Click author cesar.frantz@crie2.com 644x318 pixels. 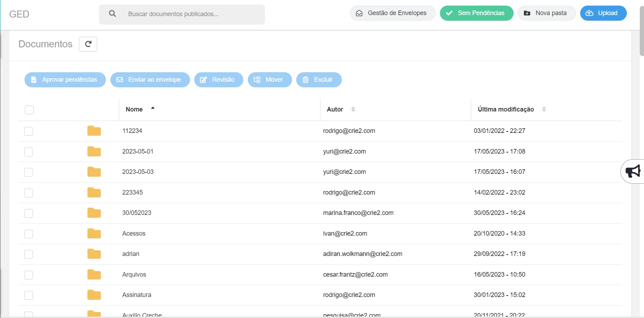point(355,275)
